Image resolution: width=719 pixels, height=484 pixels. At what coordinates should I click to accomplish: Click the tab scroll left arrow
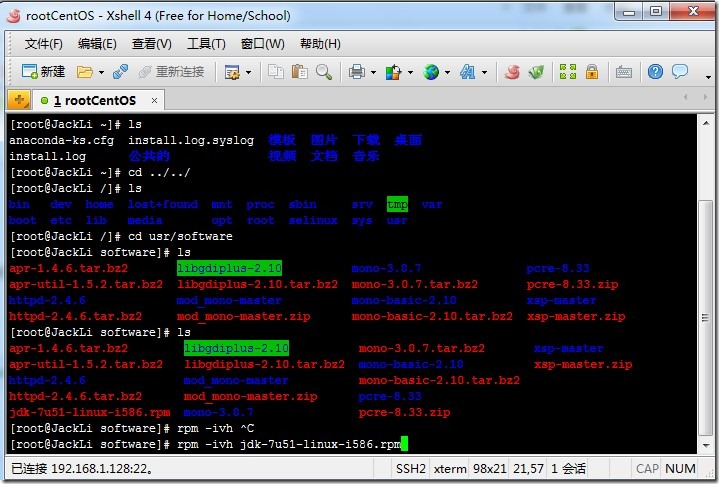(686, 97)
